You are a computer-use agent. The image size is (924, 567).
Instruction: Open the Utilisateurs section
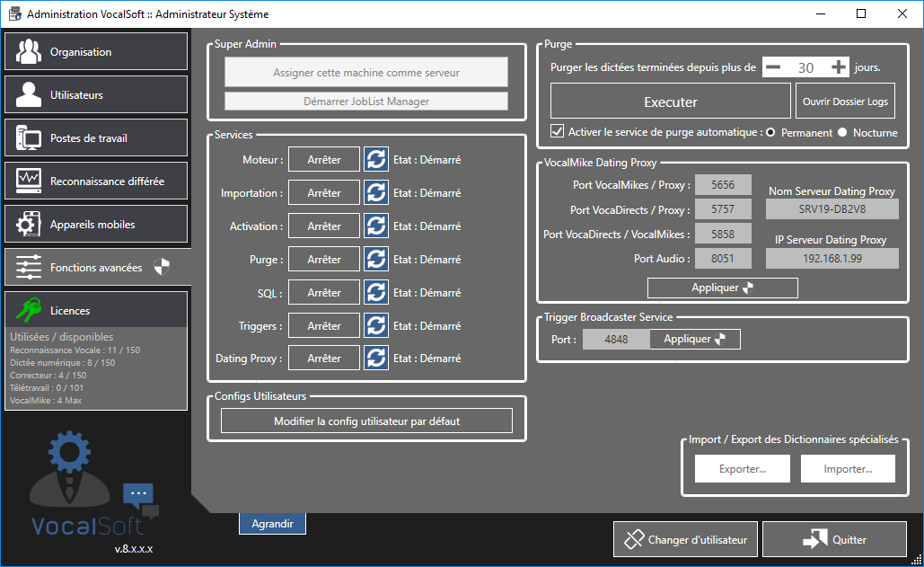pyautogui.click(x=96, y=95)
